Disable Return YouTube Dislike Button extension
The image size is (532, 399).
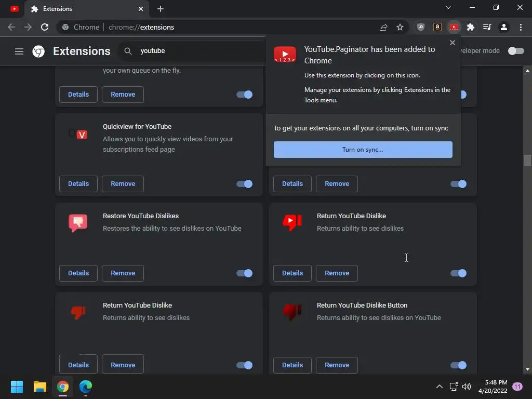(x=458, y=365)
